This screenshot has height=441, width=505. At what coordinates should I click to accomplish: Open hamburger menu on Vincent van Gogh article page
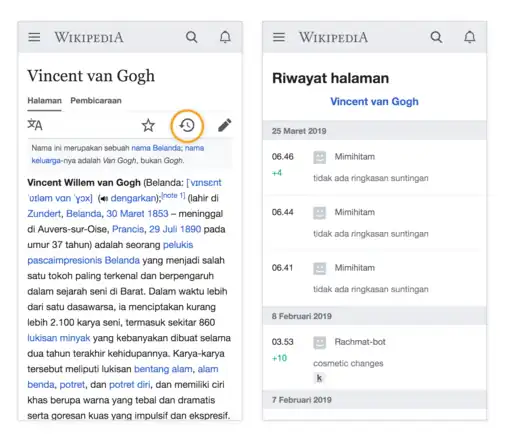pyautogui.click(x=34, y=37)
